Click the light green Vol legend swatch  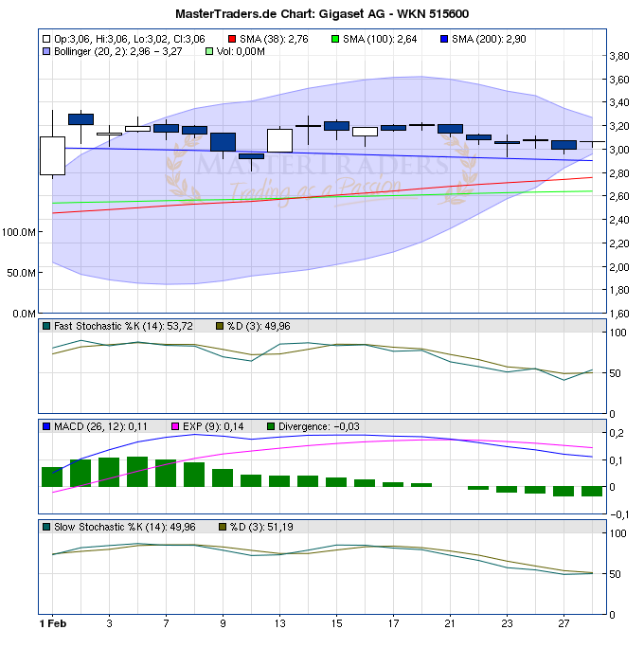coord(209,51)
